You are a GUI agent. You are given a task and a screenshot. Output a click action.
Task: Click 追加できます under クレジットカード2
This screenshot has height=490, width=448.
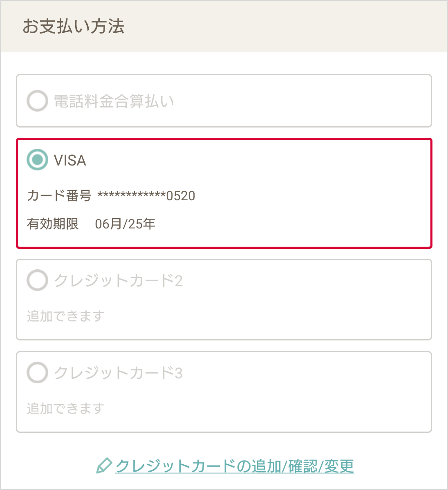[x=66, y=316]
